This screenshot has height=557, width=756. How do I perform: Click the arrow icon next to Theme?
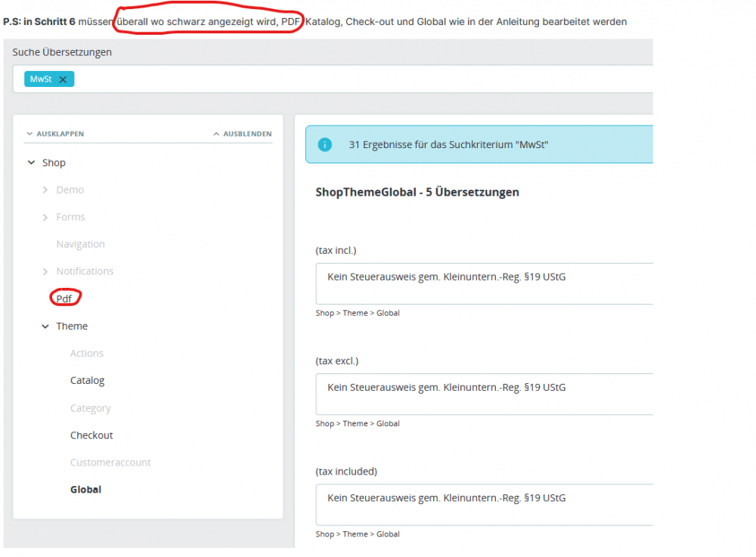click(45, 326)
